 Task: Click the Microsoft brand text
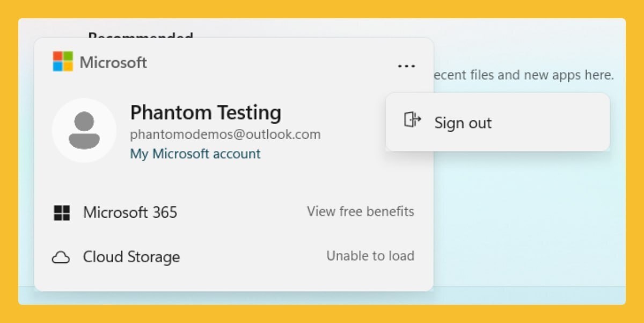[113, 62]
